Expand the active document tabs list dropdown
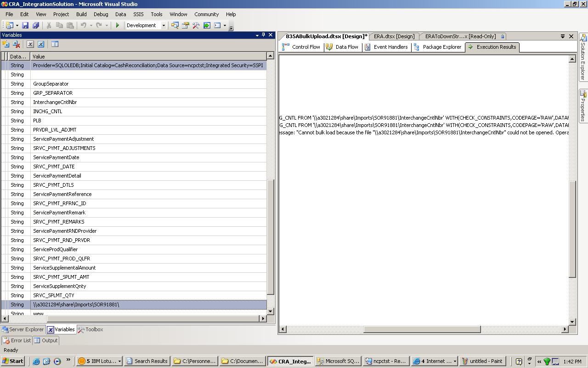 562,36
